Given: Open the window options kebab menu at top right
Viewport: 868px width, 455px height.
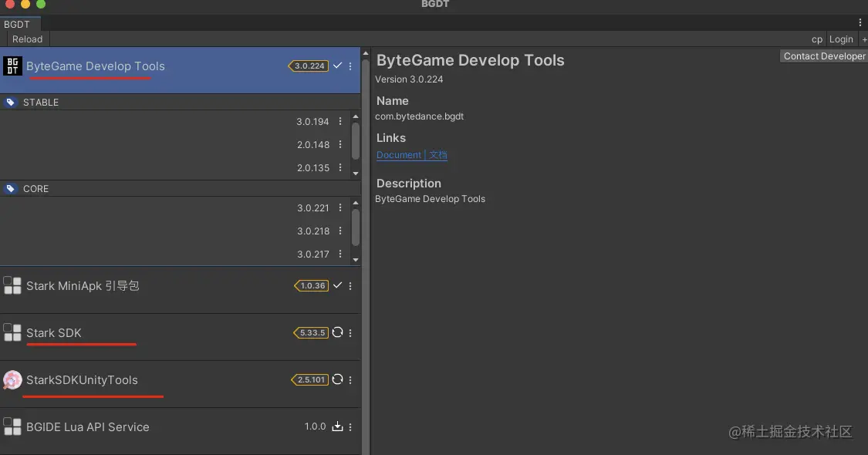Looking at the screenshot, I should 860,22.
